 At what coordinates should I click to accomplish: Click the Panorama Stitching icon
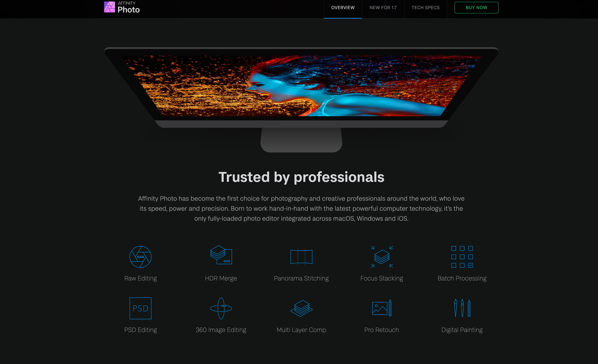pos(301,257)
